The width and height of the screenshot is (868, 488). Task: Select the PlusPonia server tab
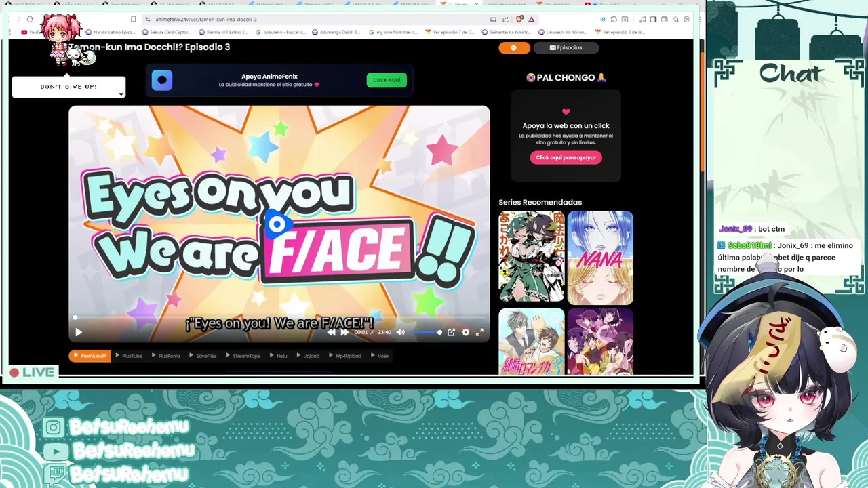165,356
